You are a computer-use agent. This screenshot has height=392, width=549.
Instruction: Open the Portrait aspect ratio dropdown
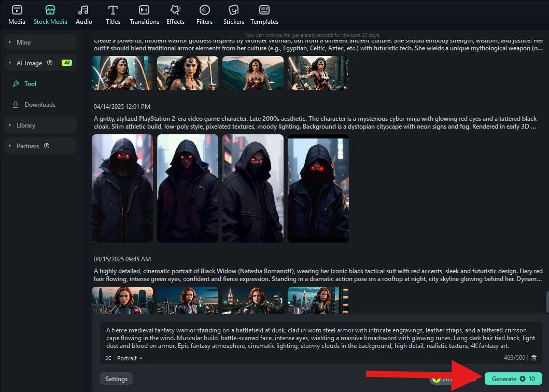130,358
